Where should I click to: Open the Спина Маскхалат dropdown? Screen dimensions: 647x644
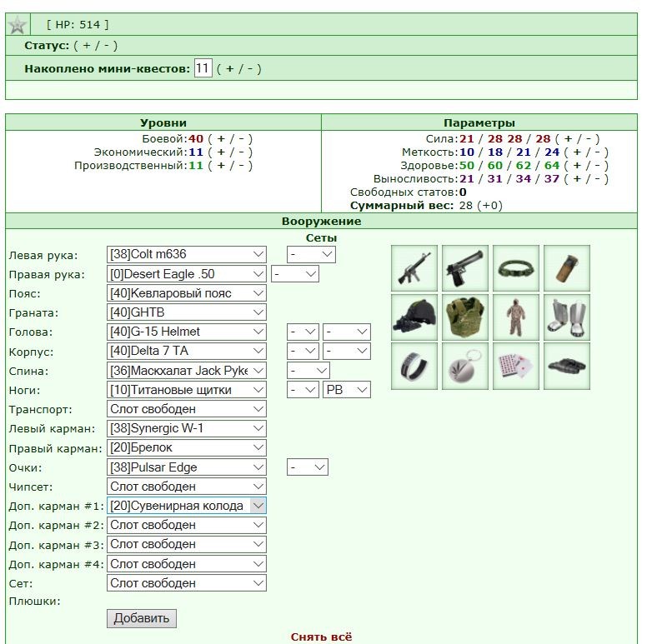[187, 370]
